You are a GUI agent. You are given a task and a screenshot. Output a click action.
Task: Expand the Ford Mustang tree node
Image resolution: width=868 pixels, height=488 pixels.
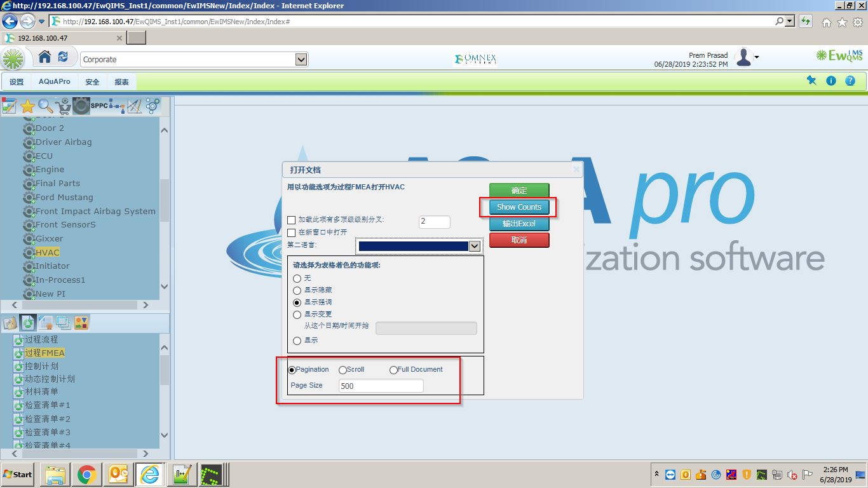[x=29, y=198]
